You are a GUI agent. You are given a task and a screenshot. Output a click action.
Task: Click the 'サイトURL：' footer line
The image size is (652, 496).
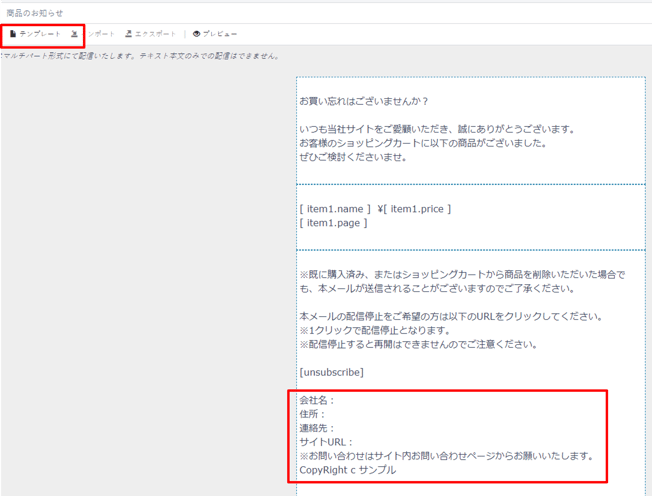326,442
